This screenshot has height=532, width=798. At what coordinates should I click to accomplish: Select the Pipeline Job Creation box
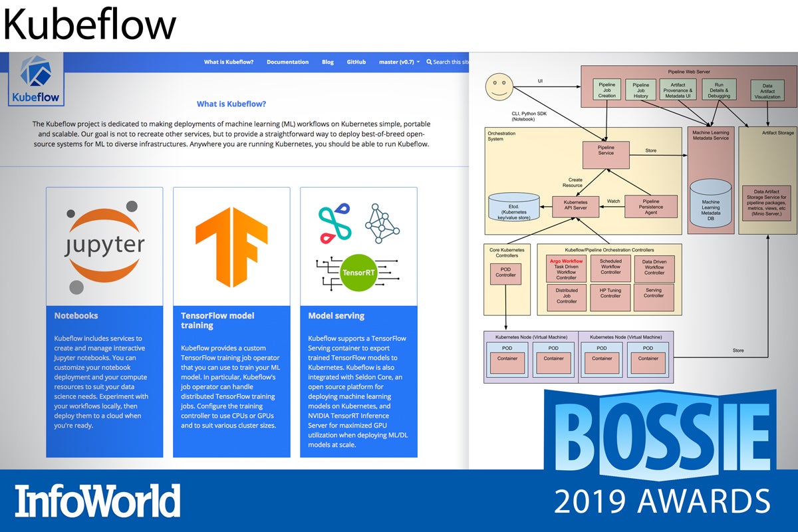click(x=607, y=90)
